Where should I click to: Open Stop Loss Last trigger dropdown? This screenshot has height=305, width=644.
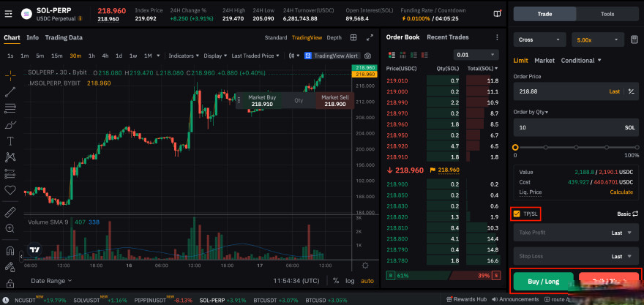click(x=621, y=256)
